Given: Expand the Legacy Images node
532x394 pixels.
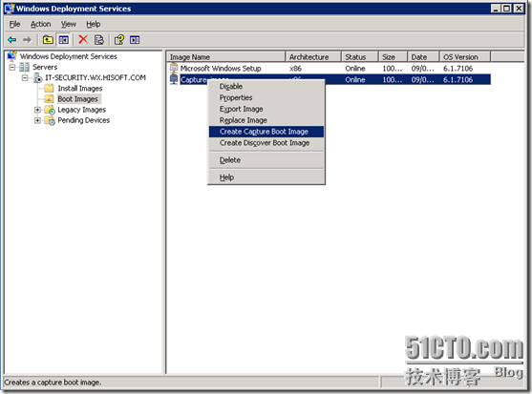Looking at the screenshot, I should (37, 110).
